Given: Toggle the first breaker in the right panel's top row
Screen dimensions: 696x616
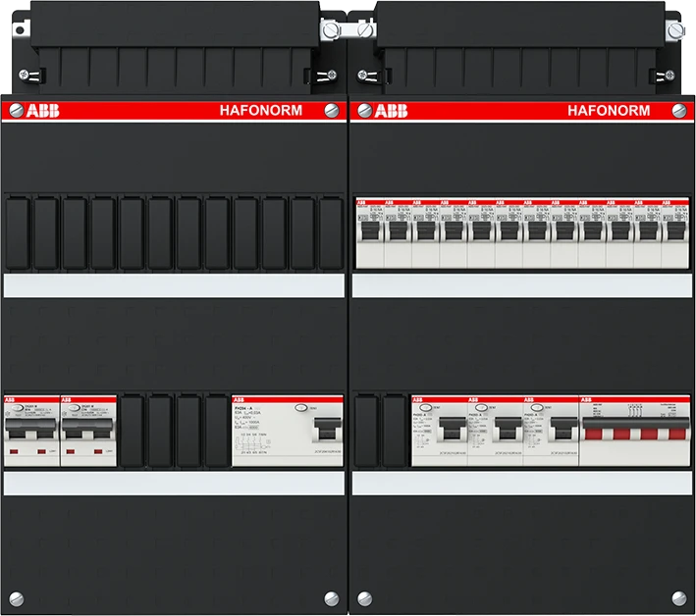Looking at the screenshot, I should coord(370,231).
